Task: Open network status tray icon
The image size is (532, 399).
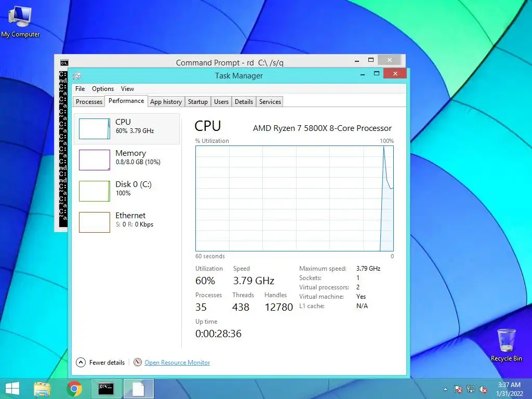Action: pos(471,389)
